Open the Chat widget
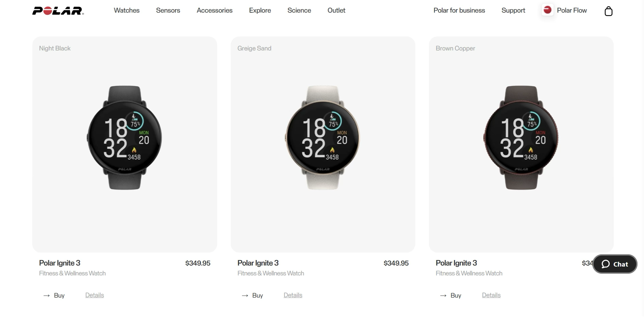 tap(615, 264)
